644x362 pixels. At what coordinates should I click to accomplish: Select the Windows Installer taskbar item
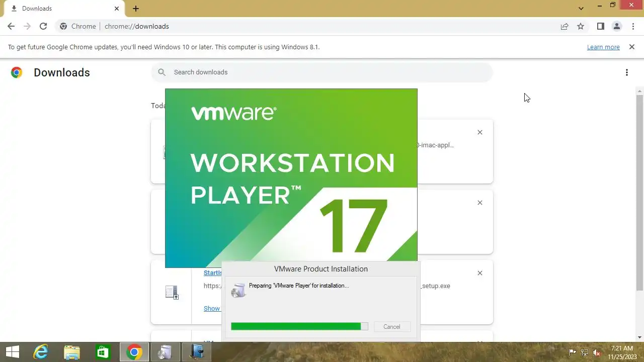tap(165, 352)
